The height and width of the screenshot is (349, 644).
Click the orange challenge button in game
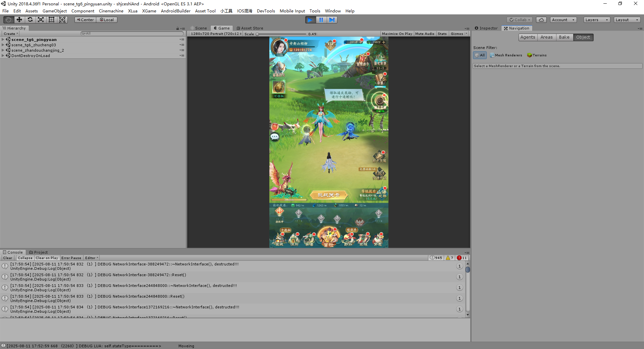point(329,195)
